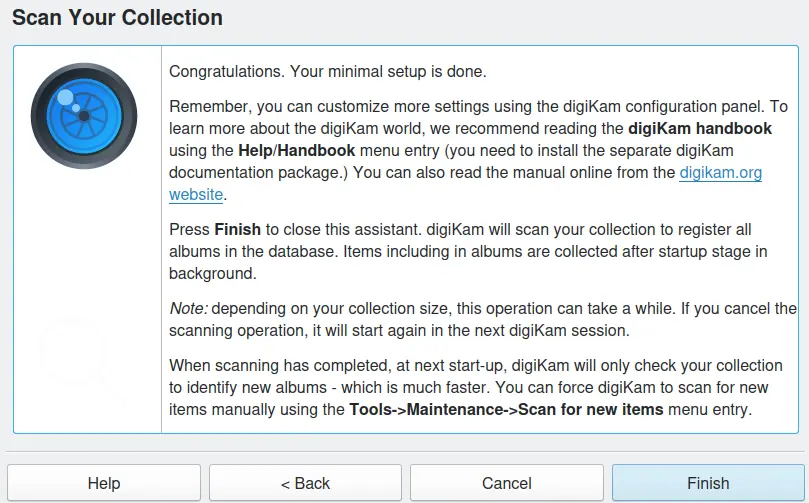Viewport: 809px width, 503px height.
Task: Click the word "website" in the hyperlink
Action: click(196, 194)
